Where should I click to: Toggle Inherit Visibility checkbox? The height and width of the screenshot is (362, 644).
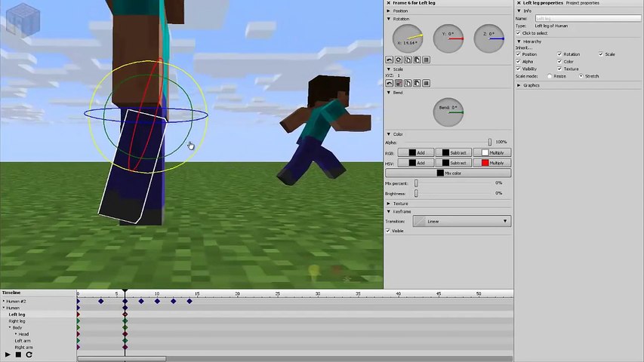(519, 69)
